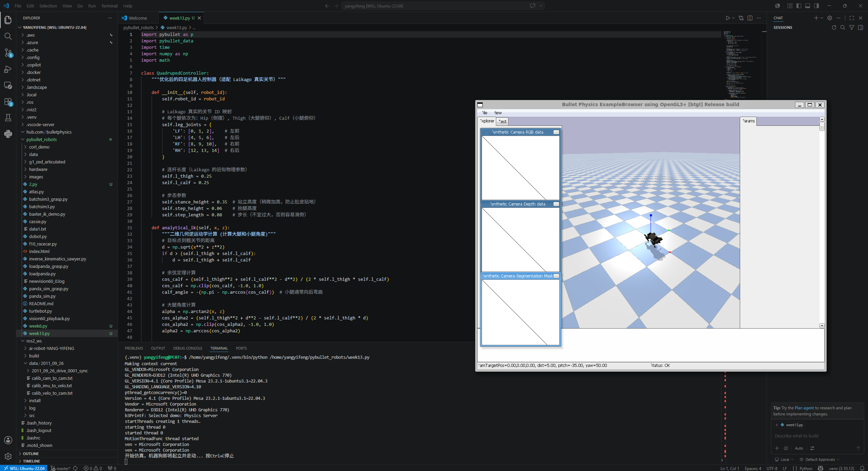Image resolution: width=868 pixels, height=471 pixels.
Task: Open the Local session target dropdown
Action: tap(784, 459)
